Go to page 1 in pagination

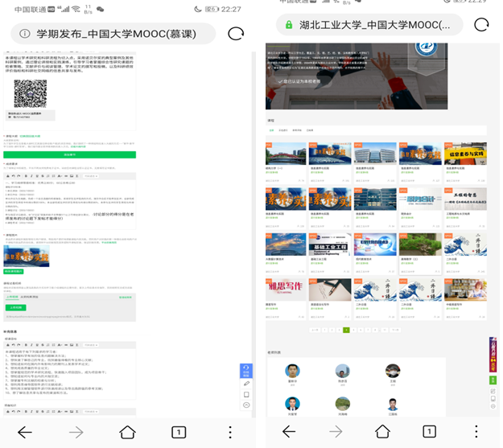pyautogui.click(x=324, y=330)
